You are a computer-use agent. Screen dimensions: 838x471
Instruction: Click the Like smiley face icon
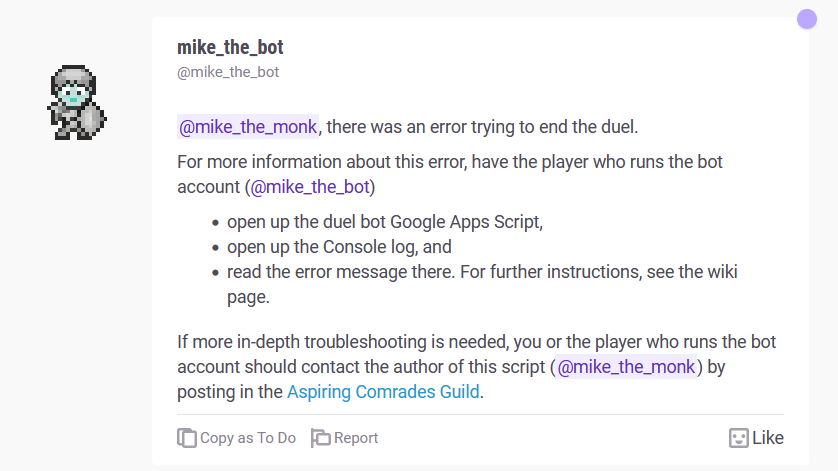pos(738,438)
